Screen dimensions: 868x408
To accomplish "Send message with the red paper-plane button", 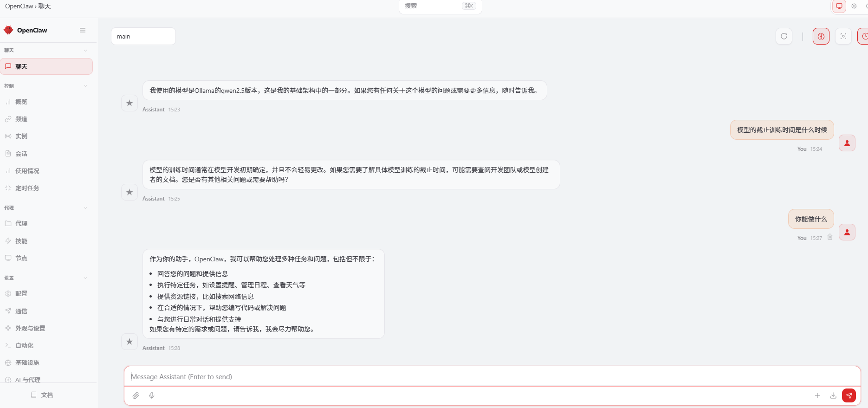I will (x=849, y=395).
